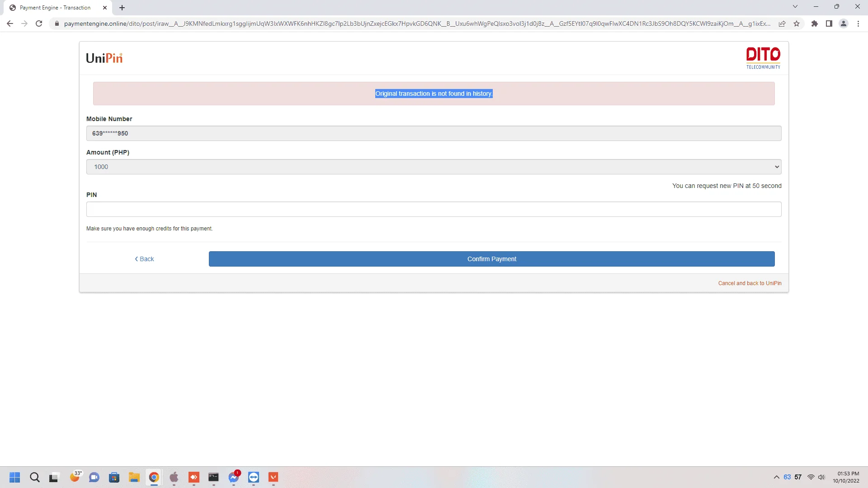The width and height of the screenshot is (868, 488).
Task: Open the Chrome three-dot menu
Action: tap(858, 23)
